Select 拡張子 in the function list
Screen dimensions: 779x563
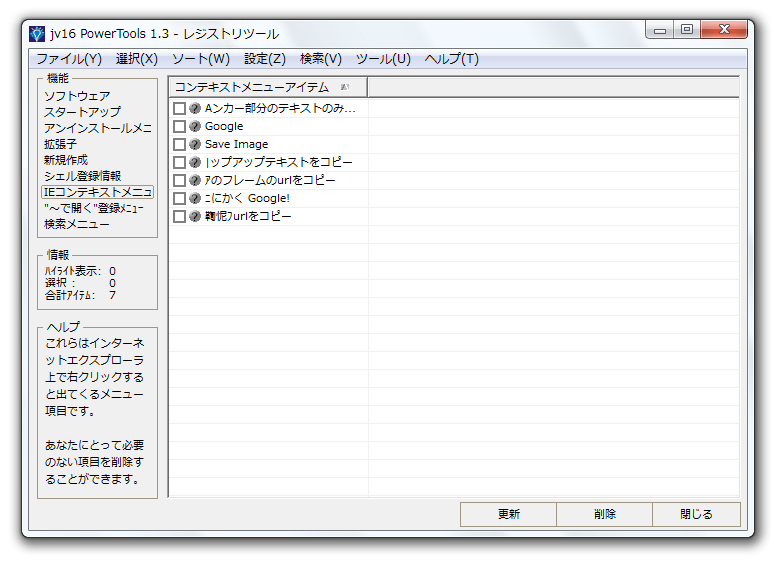60,144
